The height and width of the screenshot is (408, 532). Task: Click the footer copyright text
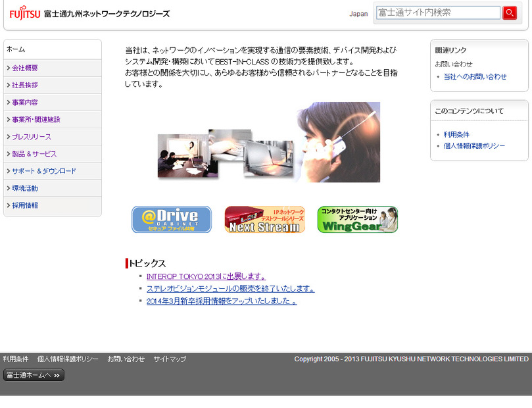tap(411, 359)
